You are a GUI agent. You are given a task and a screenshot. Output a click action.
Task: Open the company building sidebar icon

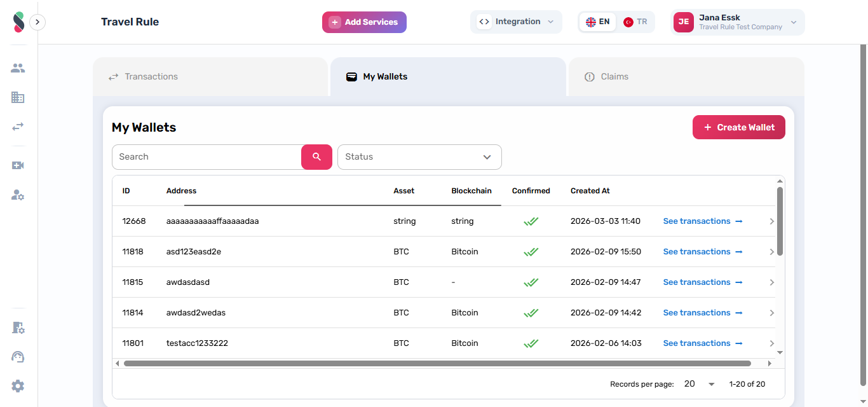(18, 97)
